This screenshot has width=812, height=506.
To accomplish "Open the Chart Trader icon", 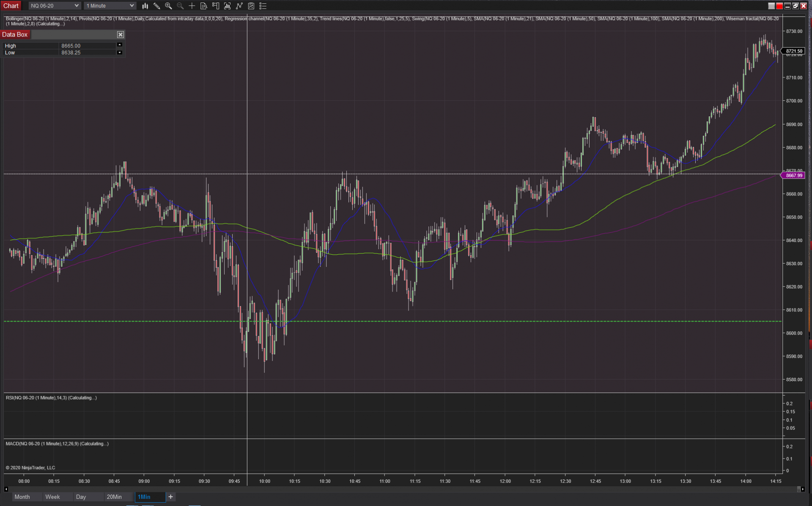I will [216, 6].
